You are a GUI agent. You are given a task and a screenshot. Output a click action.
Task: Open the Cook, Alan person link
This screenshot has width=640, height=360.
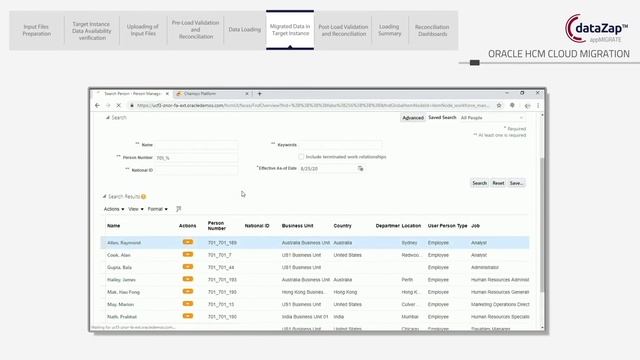pos(119,255)
